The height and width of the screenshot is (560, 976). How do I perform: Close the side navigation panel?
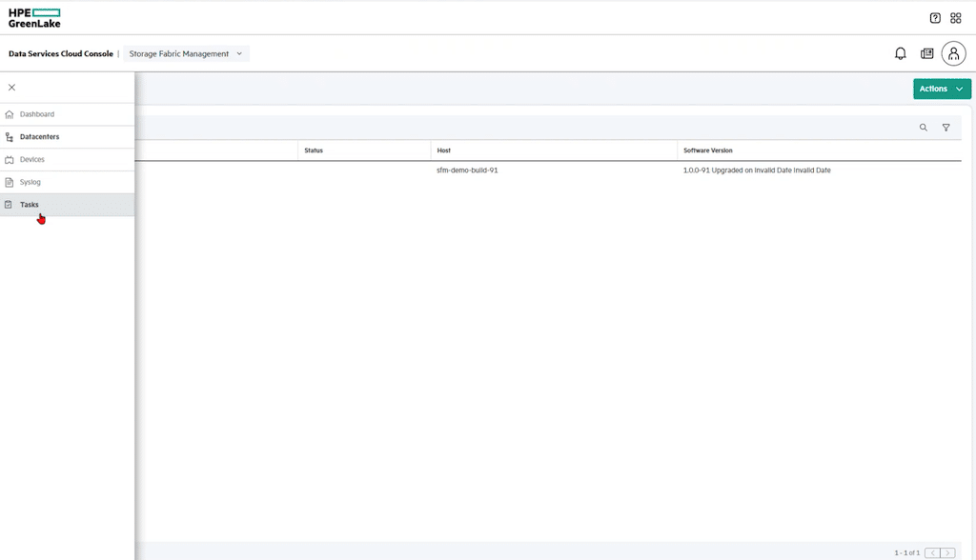(11, 87)
